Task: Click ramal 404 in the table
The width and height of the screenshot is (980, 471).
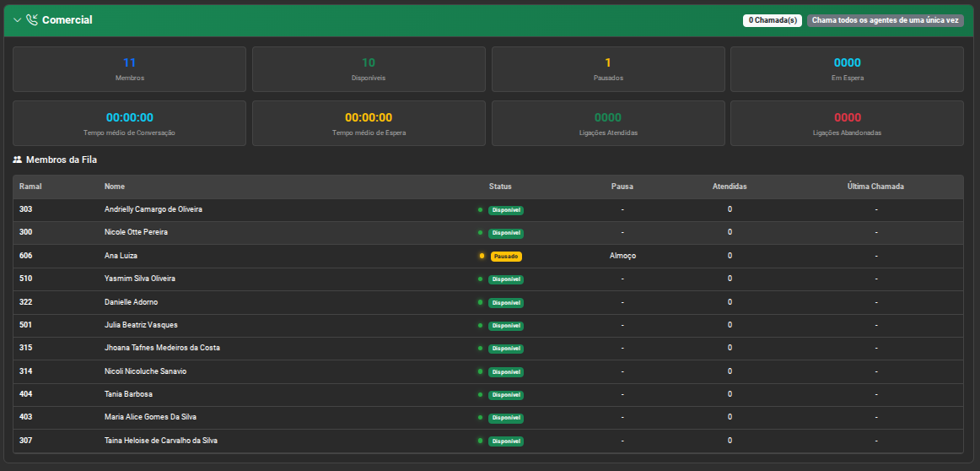Action: (25, 395)
